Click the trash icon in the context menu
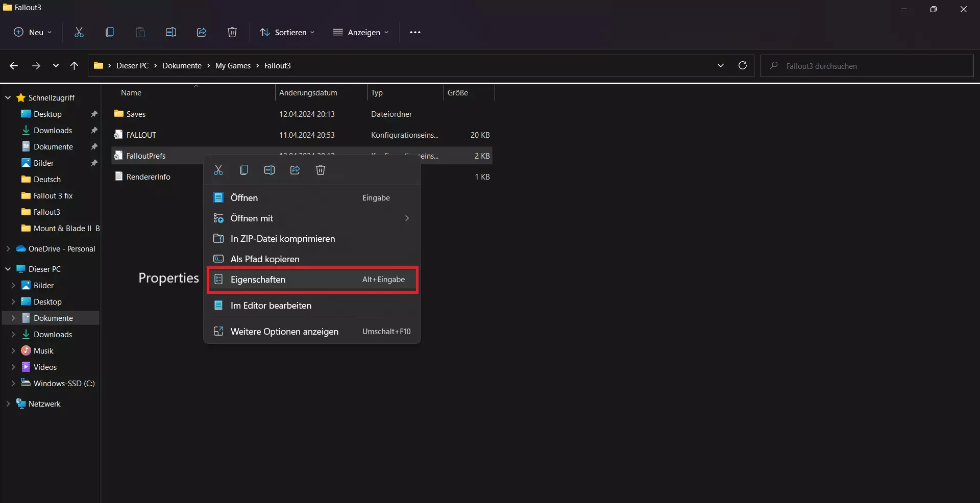 click(x=321, y=170)
